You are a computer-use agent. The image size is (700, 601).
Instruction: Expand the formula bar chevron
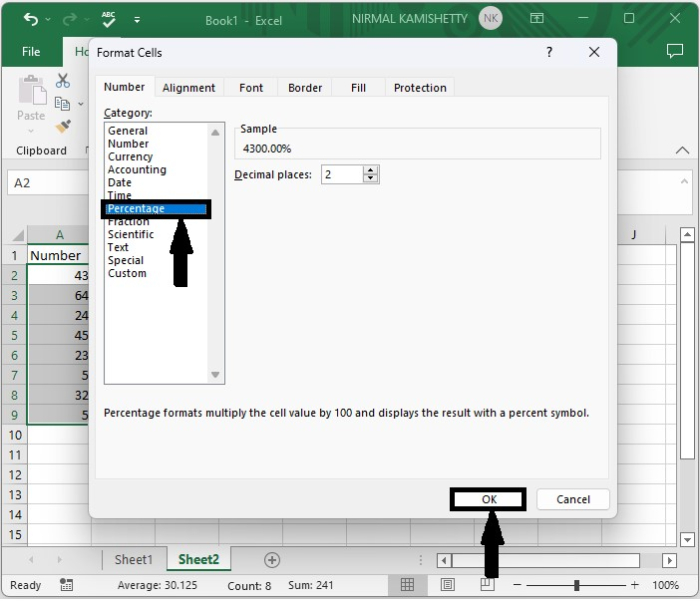tap(684, 181)
